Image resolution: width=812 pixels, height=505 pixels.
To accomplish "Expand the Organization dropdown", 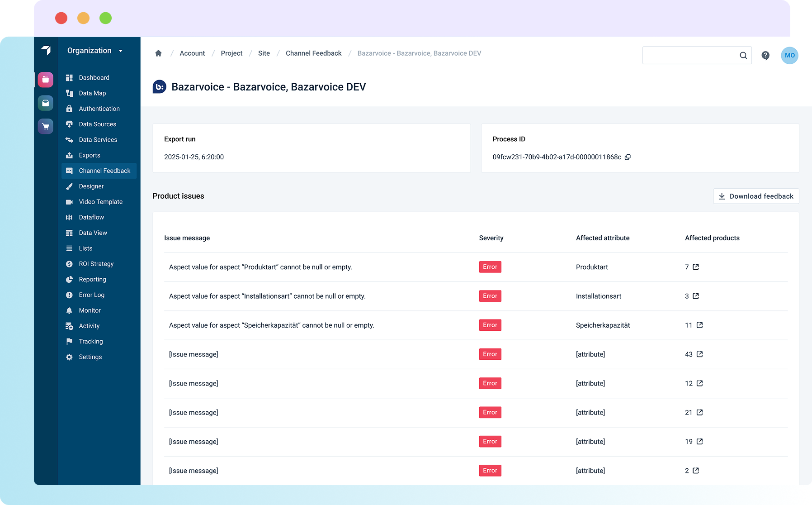I will (95, 51).
